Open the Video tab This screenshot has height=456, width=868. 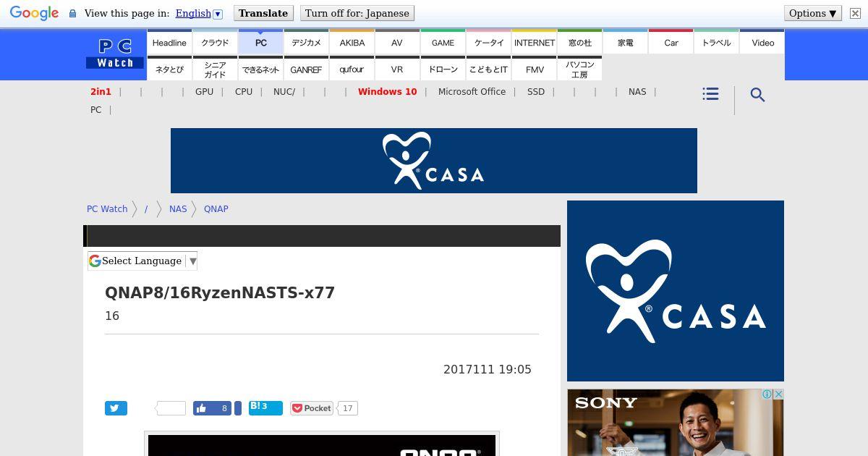tap(762, 43)
